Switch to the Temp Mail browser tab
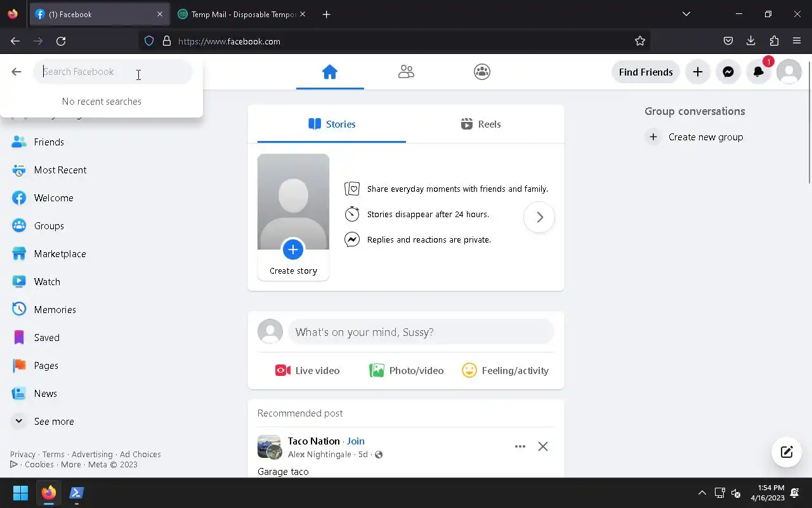The height and width of the screenshot is (508, 812). 242,14
